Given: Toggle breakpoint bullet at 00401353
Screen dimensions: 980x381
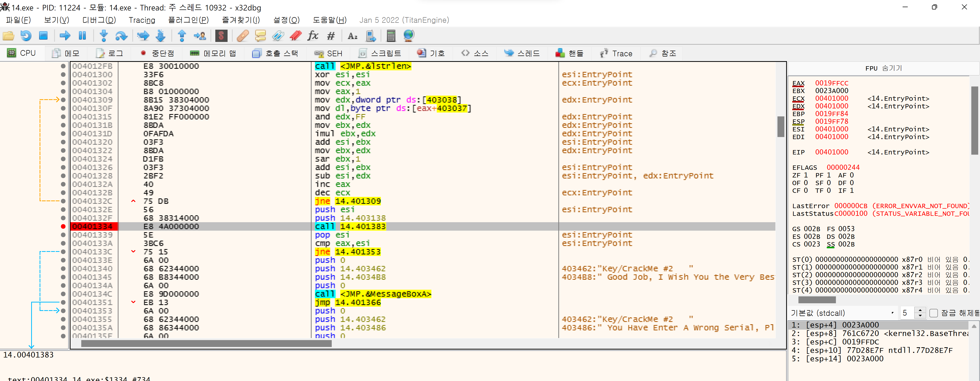Looking at the screenshot, I should [x=63, y=311].
